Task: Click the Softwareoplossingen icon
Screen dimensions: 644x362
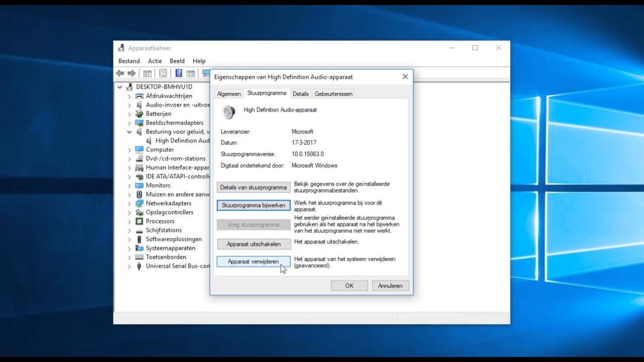Action: point(139,239)
